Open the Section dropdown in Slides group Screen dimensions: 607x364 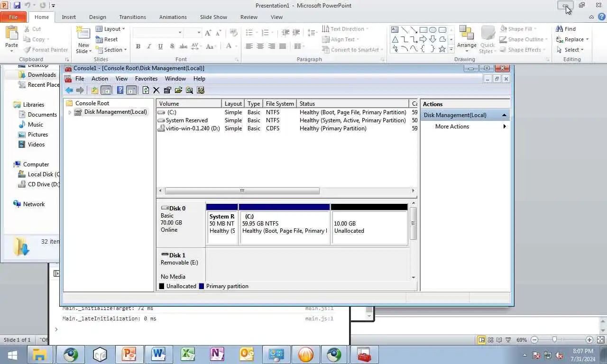[111, 50]
